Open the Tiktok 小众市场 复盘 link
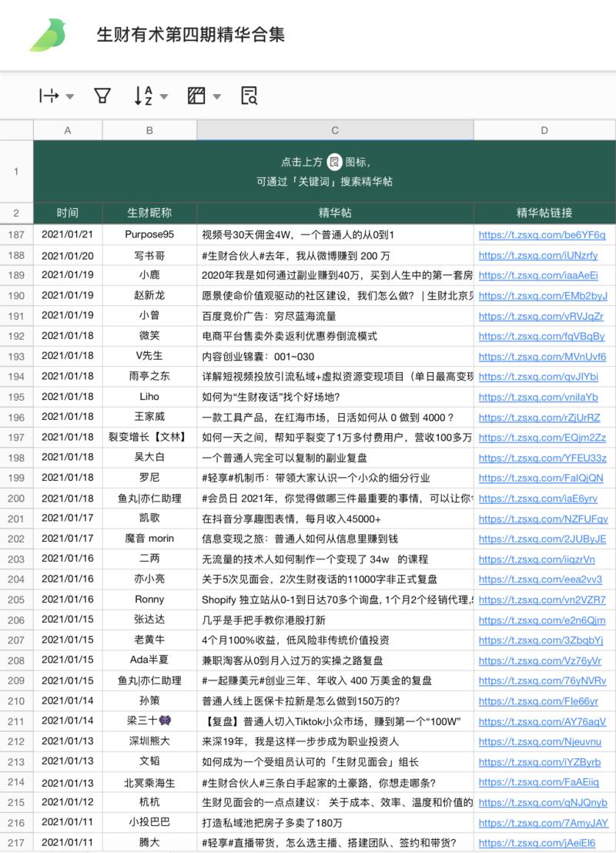This screenshot has height=853, width=616. click(x=541, y=721)
